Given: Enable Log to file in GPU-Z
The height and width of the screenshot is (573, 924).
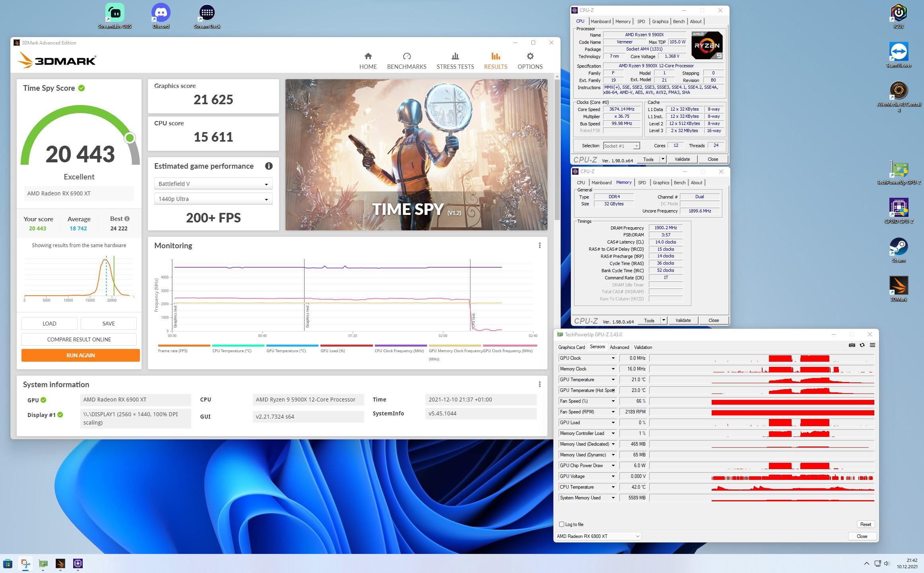Looking at the screenshot, I should click(561, 524).
